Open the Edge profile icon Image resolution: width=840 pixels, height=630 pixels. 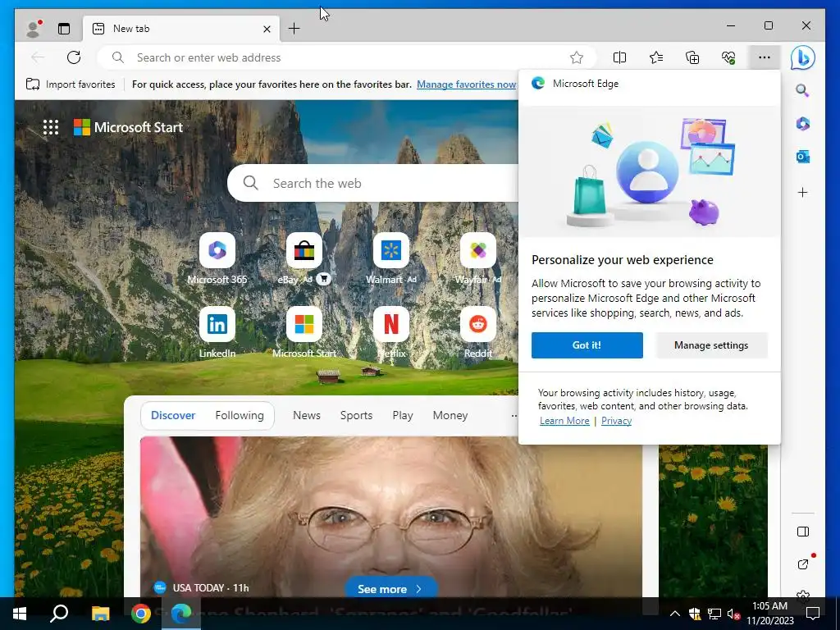coord(33,29)
